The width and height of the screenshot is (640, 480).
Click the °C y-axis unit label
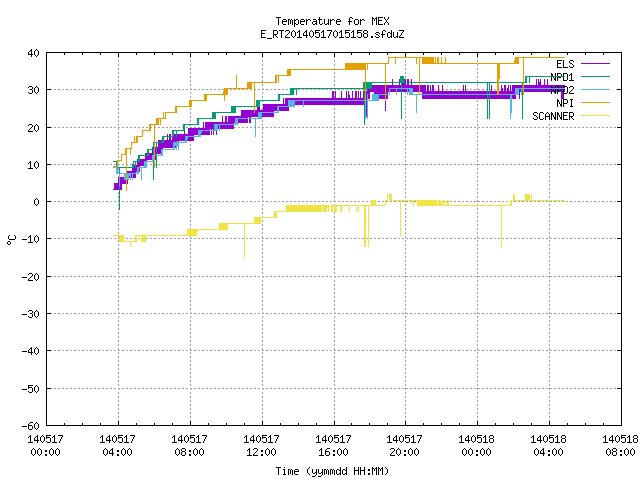pos(11,240)
